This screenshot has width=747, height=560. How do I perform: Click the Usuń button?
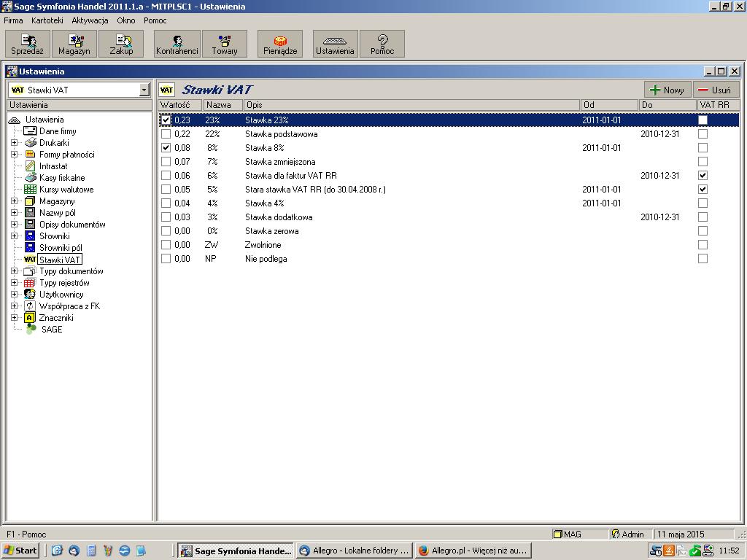(x=715, y=90)
